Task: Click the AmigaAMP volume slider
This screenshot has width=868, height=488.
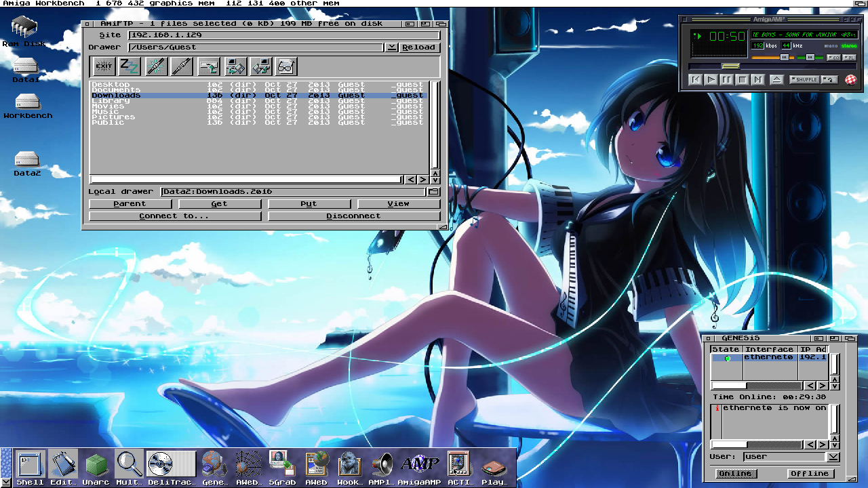Action: (772, 58)
